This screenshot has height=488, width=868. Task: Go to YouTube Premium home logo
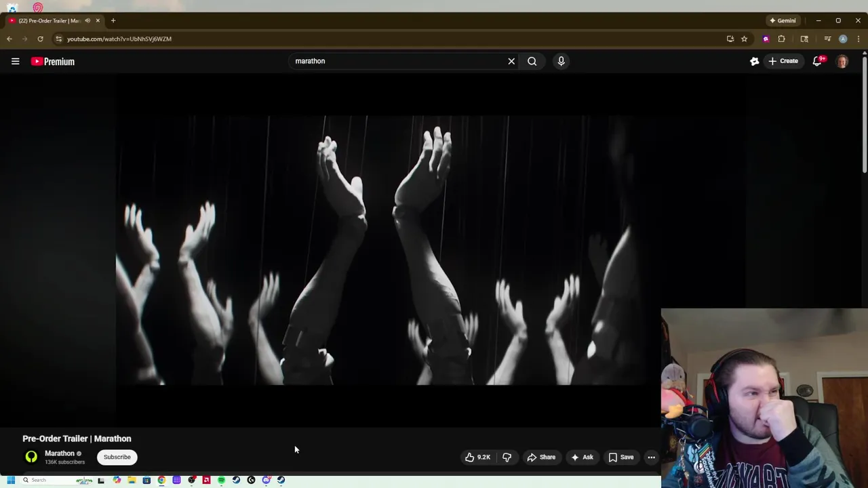tap(52, 61)
